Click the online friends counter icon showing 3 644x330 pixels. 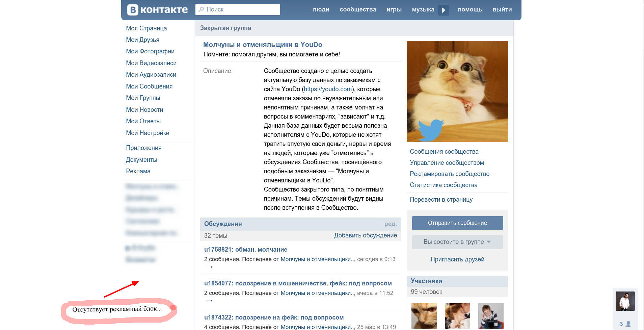[x=625, y=324]
